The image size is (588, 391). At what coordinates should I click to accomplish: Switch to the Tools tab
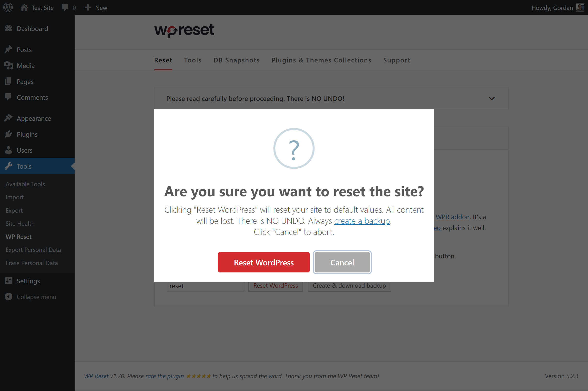(x=193, y=60)
